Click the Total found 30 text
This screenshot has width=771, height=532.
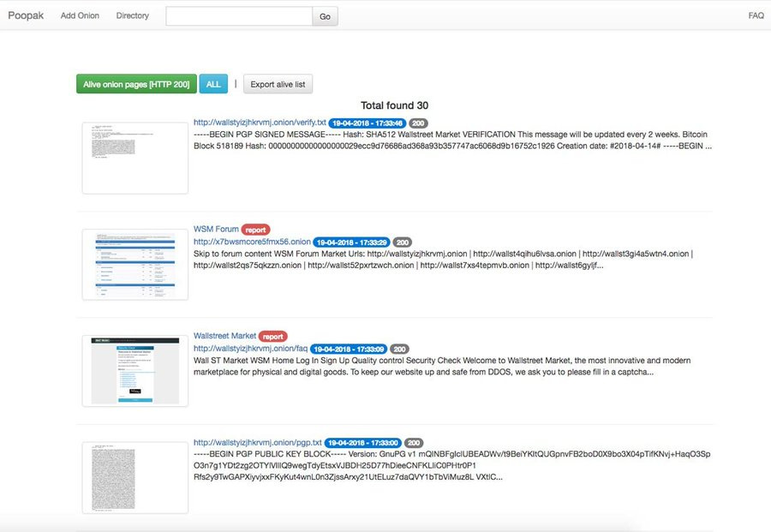pyautogui.click(x=394, y=105)
